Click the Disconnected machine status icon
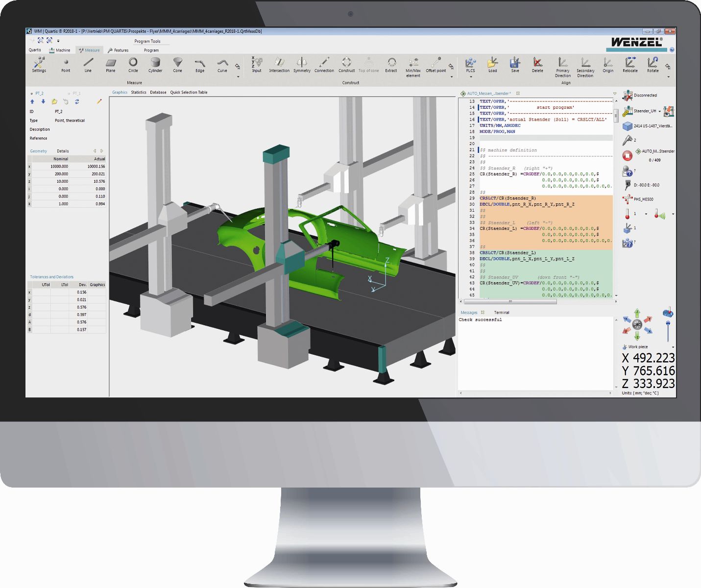Viewport: 701px width, 588px height. 628,96
